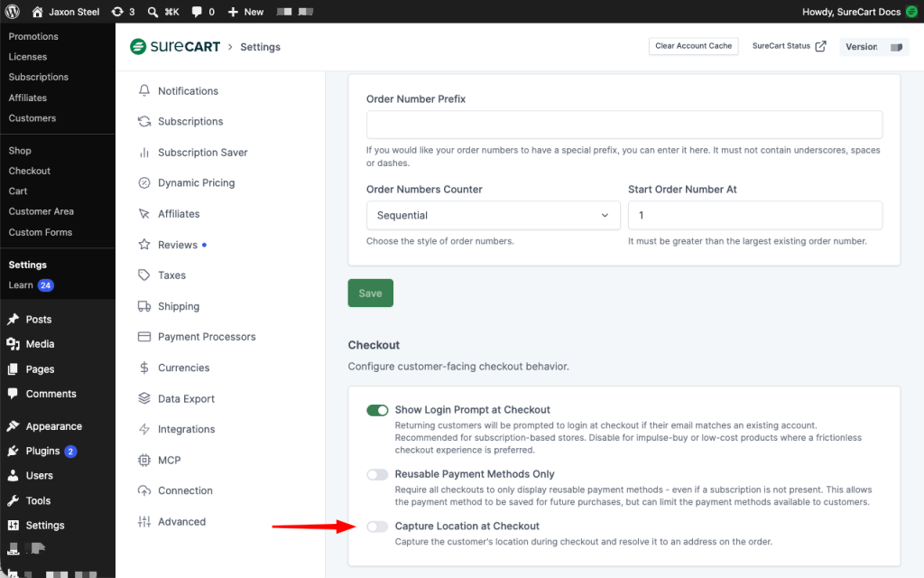
Task: Click the Data Export layers icon
Action: (144, 398)
